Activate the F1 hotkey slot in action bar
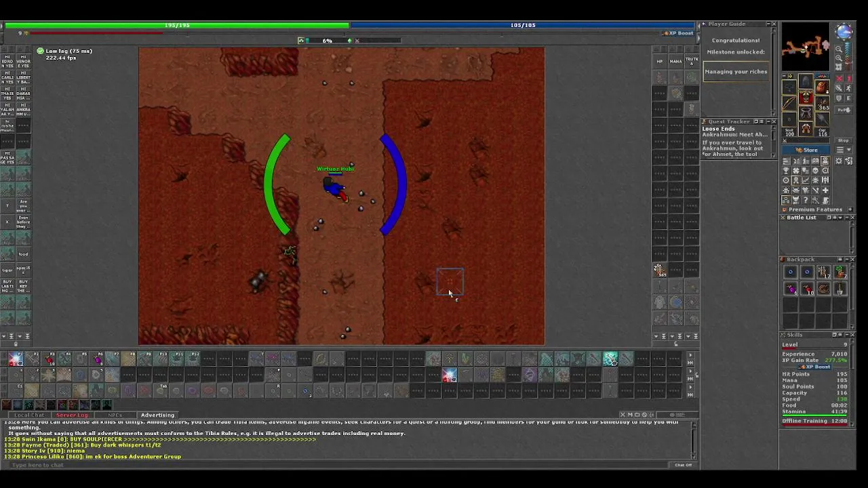The image size is (868, 488). 16,359
